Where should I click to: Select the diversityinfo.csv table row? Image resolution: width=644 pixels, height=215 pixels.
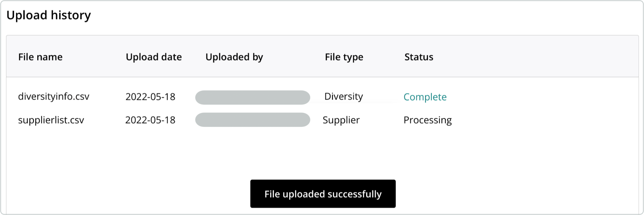322,97
